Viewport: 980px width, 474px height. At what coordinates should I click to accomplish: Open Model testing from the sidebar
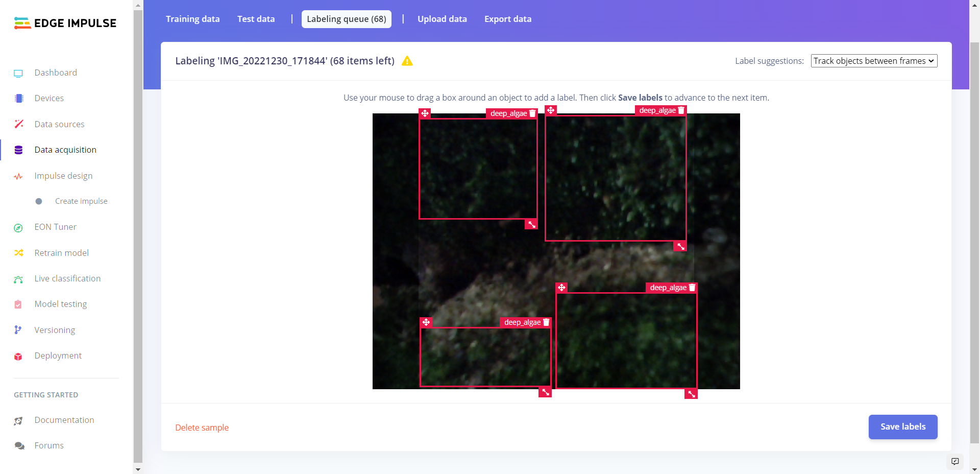[x=61, y=304]
